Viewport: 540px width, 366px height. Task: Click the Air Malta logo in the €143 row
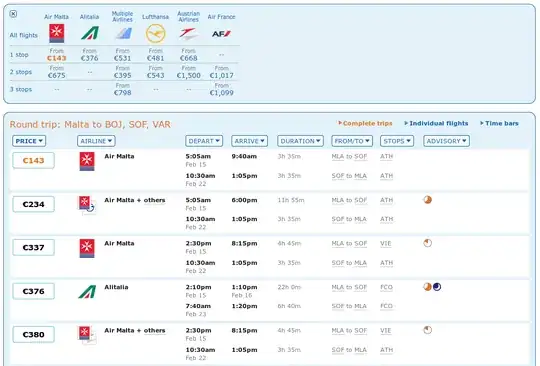87,161
